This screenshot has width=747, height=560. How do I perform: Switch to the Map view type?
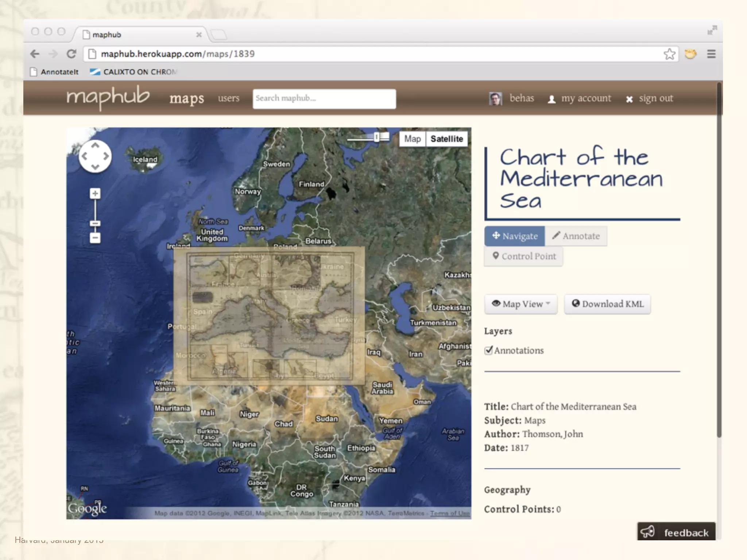[x=413, y=139]
